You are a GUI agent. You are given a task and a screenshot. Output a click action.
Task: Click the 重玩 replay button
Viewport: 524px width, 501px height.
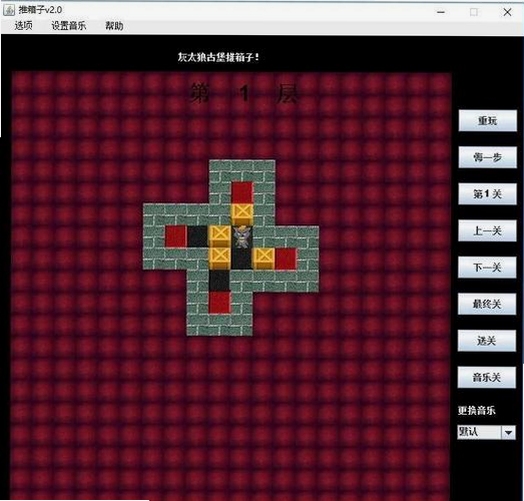pos(487,121)
